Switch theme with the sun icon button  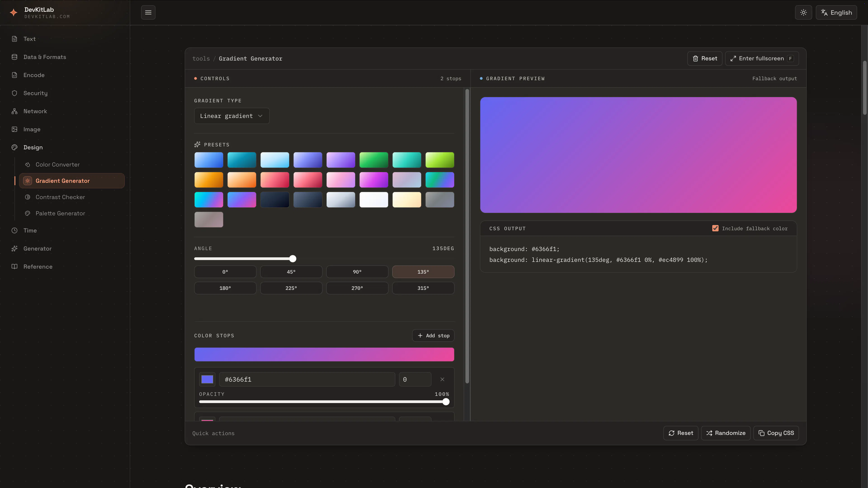(804, 12)
